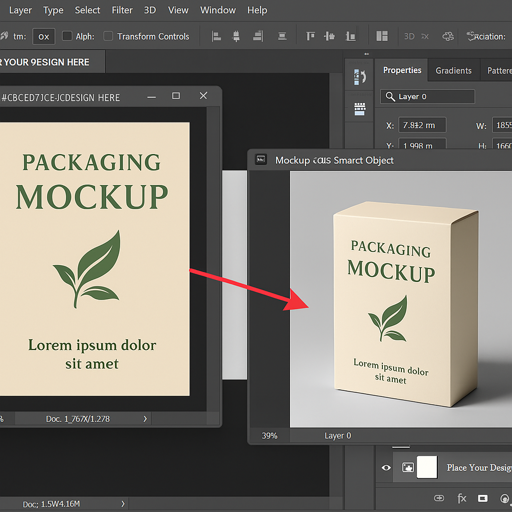
Task: Click the X position field
Action: coord(422,125)
